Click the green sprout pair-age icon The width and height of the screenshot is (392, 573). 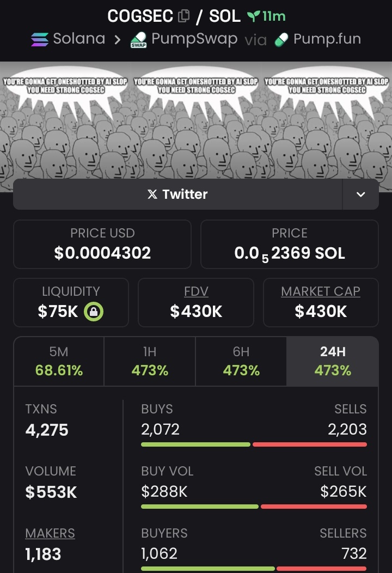[x=254, y=16]
